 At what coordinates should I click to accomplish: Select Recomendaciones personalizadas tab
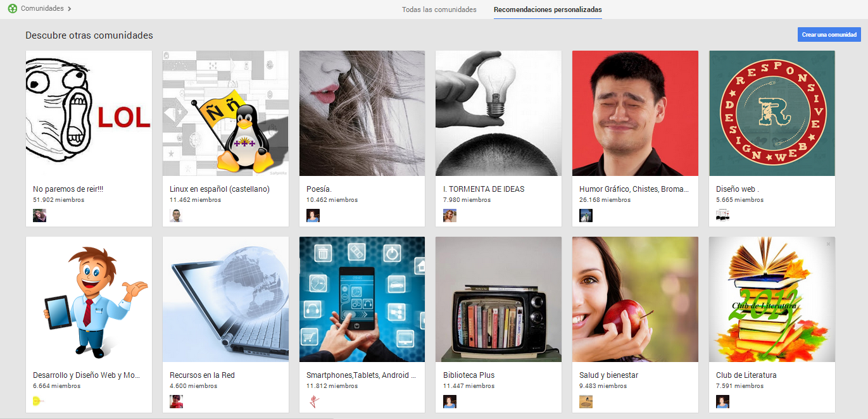[548, 9]
